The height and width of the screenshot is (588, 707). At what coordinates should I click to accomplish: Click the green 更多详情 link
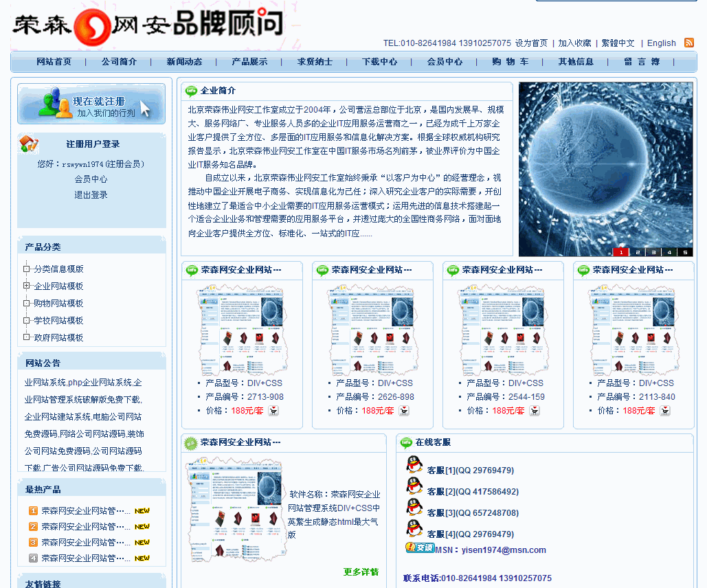pos(361,572)
